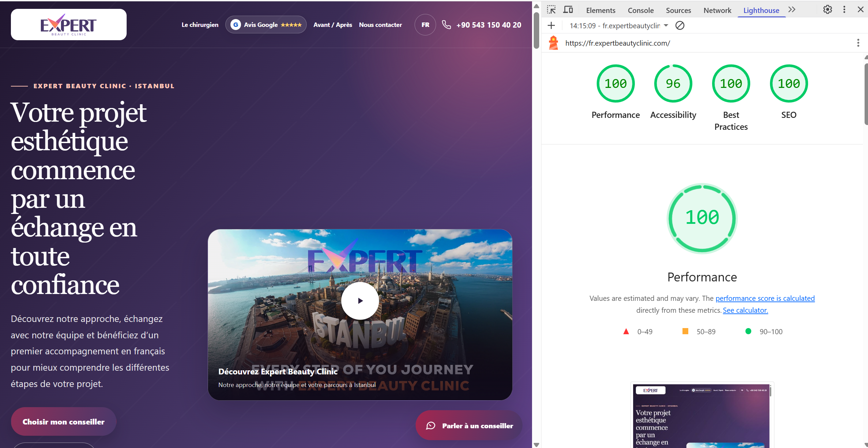Screen dimensions: 868x448
Task: Click 'Choisir mon conseiller' button
Action: coord(63,421)
